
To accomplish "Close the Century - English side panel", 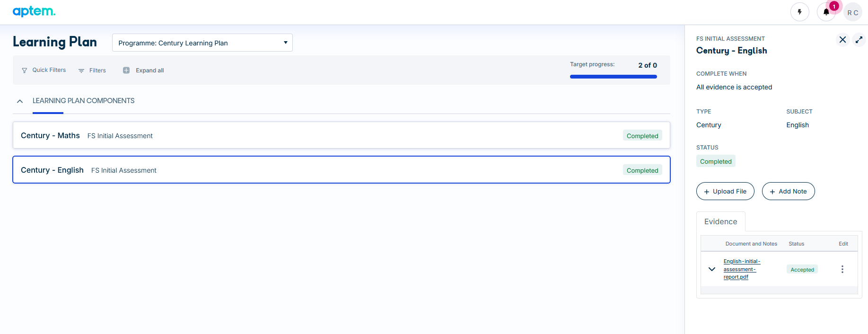I will (x=842, y=40).
